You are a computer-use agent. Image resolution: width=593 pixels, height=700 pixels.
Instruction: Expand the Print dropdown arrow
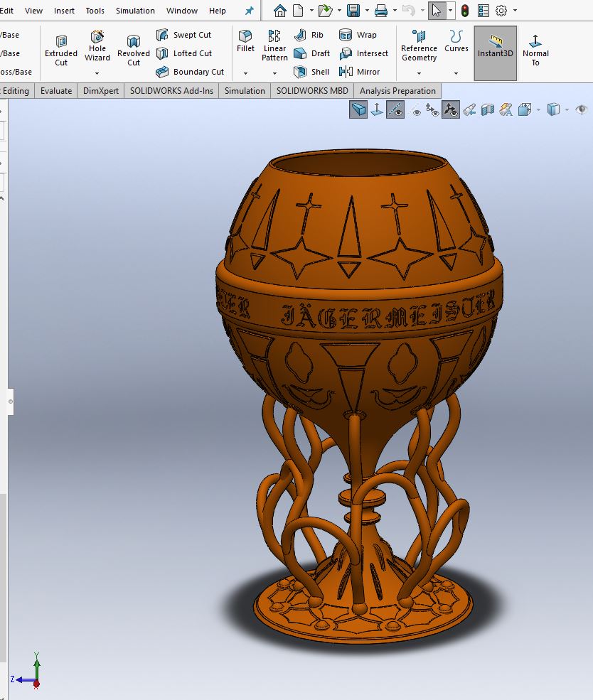tap(395, 10)
